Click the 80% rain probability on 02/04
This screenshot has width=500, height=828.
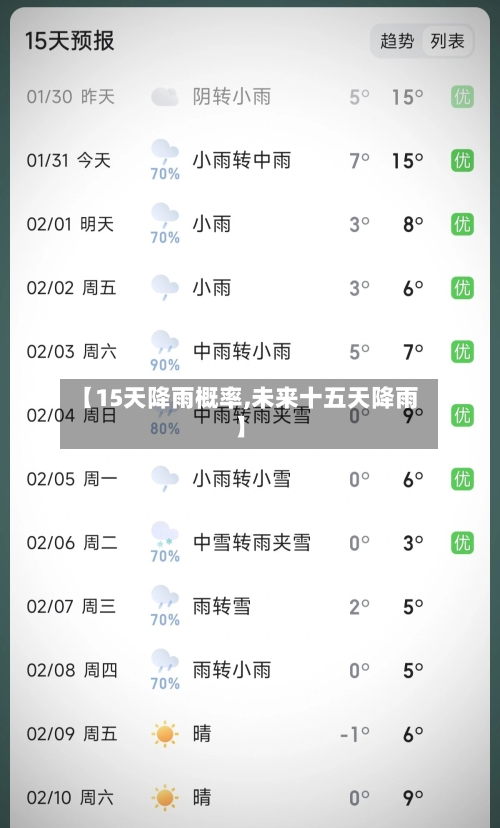165,429
